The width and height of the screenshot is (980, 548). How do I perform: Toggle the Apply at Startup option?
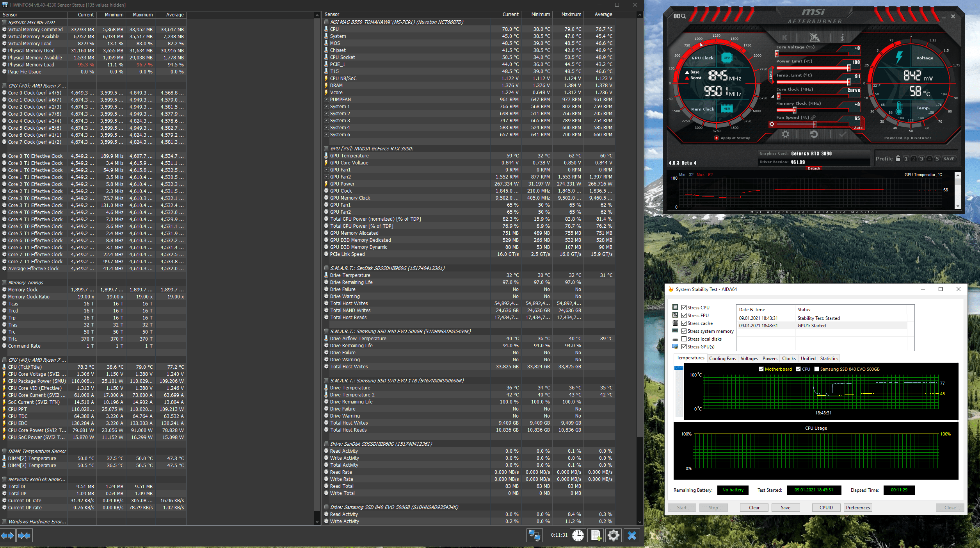[x=716, y=138]
